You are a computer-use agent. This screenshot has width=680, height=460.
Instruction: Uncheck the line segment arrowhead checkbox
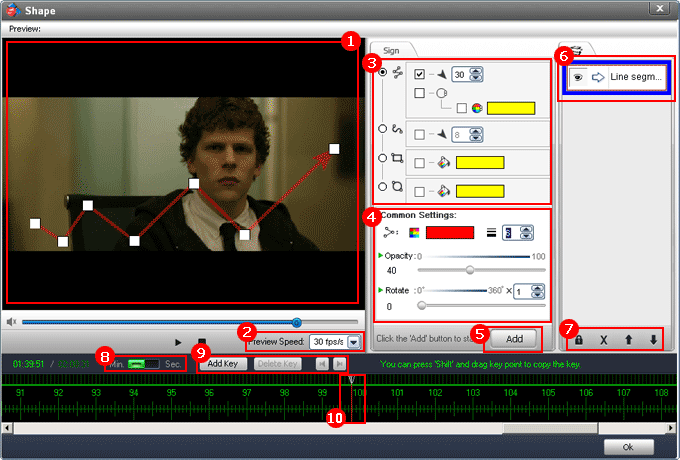[419, 74]
